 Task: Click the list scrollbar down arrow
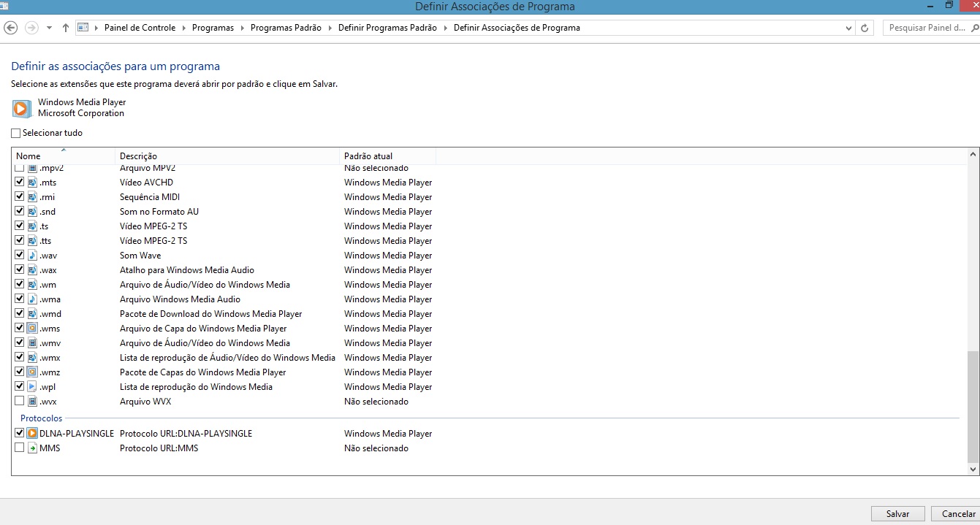point(973,469)
